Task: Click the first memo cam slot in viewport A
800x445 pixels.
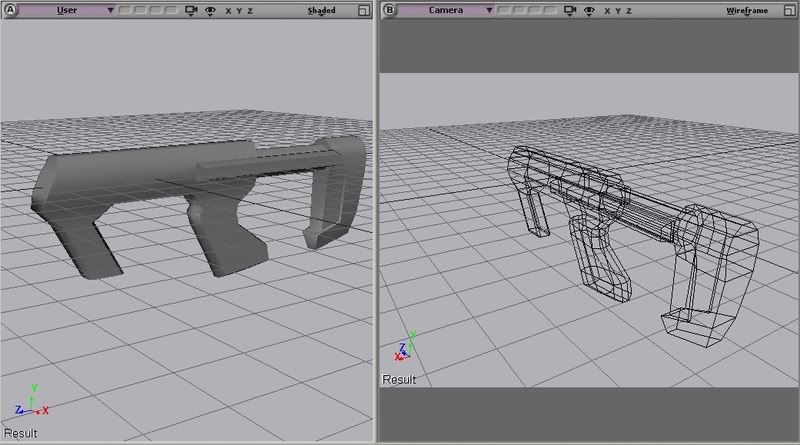Action: [x=125, y=10]
